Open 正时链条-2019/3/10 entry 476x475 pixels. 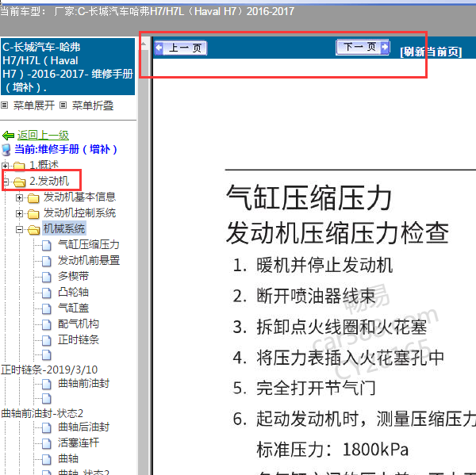point(49,370)
